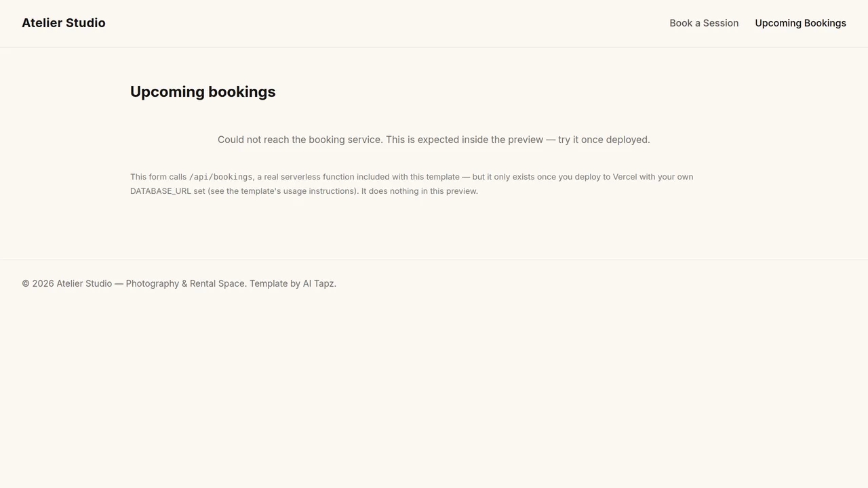Click the /api/bookings code text
868x488 pixels.
click(220, 177)
